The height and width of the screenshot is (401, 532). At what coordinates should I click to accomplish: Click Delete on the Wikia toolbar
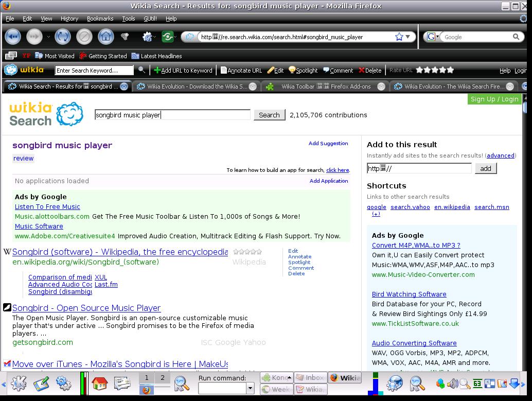[x=370, y=71]
